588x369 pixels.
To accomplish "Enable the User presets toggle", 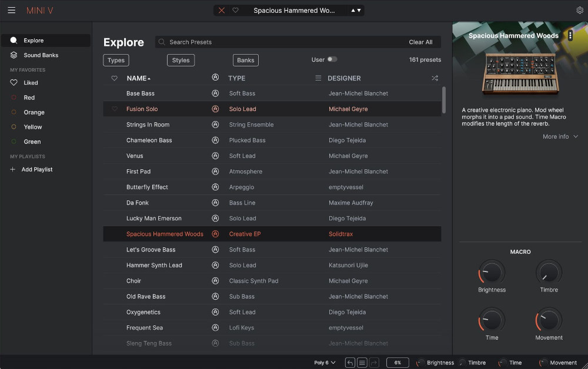I will pos(330,59).
